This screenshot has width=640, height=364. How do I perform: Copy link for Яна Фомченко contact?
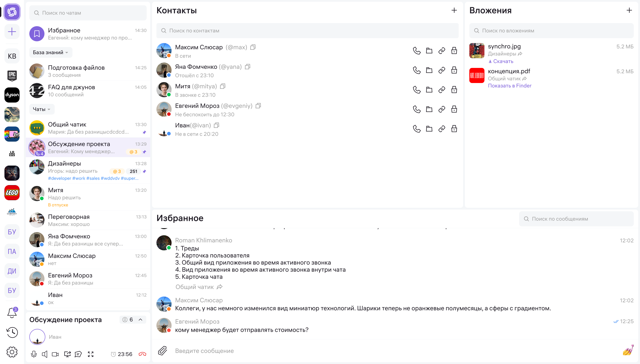point(442,70)
